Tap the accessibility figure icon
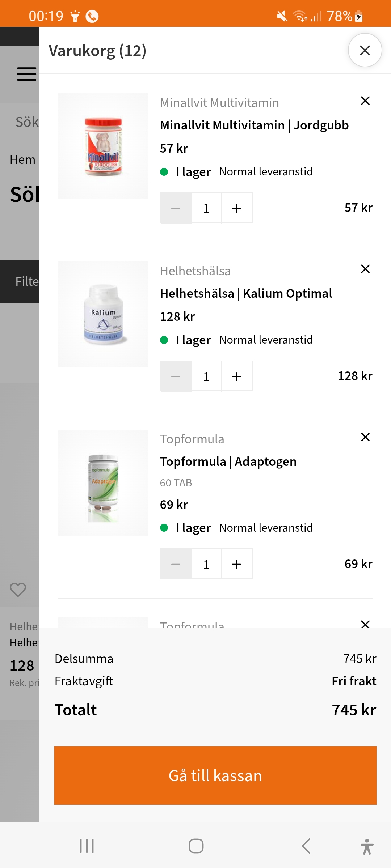Screen dimensions: 391x868 (367, 846)
